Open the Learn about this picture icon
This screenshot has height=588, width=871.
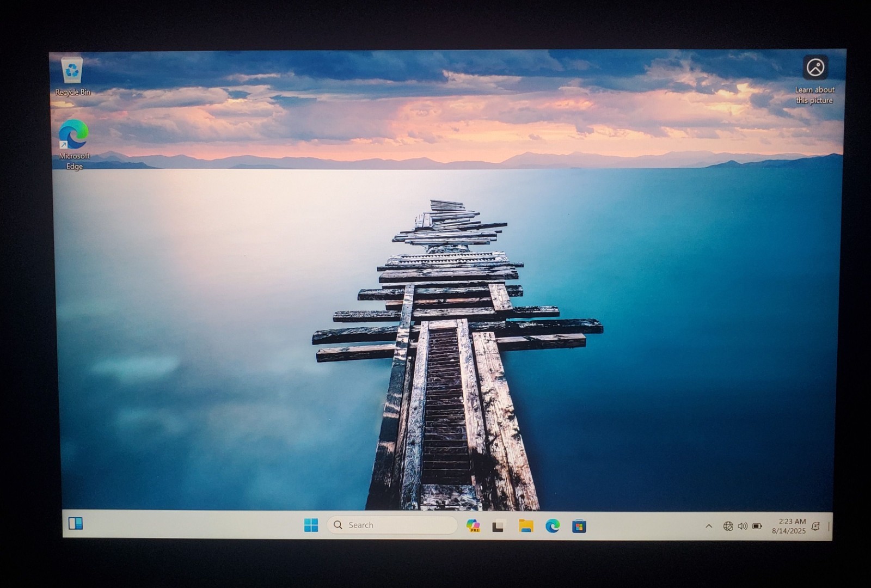pyautogui.click(x=815, y=79)
